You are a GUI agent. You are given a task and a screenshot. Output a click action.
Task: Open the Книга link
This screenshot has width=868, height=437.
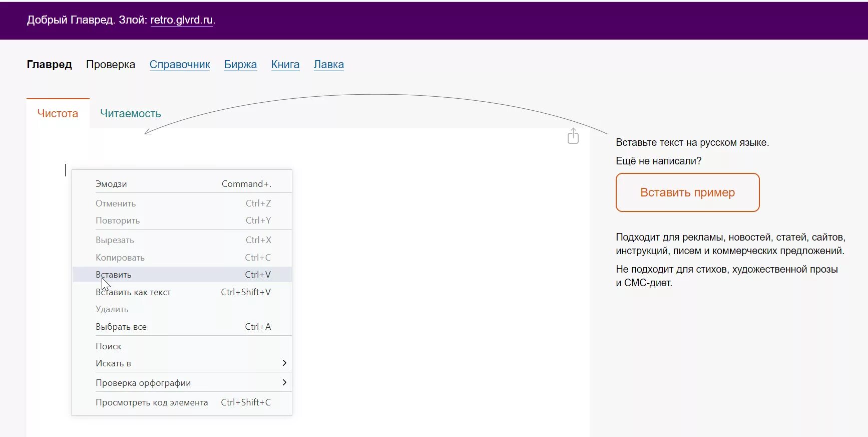285,65
